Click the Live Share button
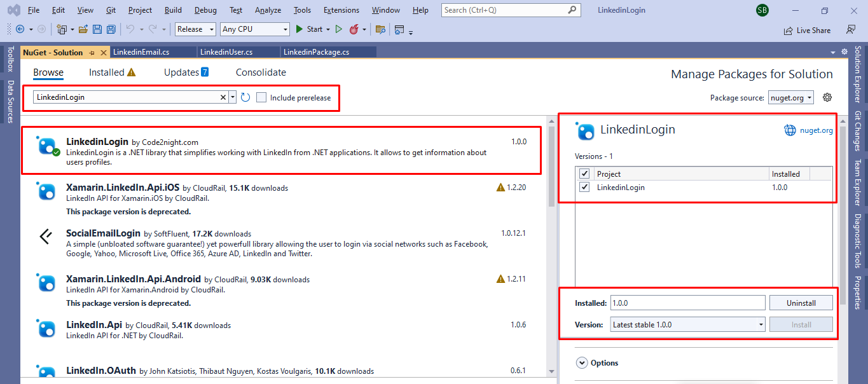868x384 pixels. coord(807,30)
